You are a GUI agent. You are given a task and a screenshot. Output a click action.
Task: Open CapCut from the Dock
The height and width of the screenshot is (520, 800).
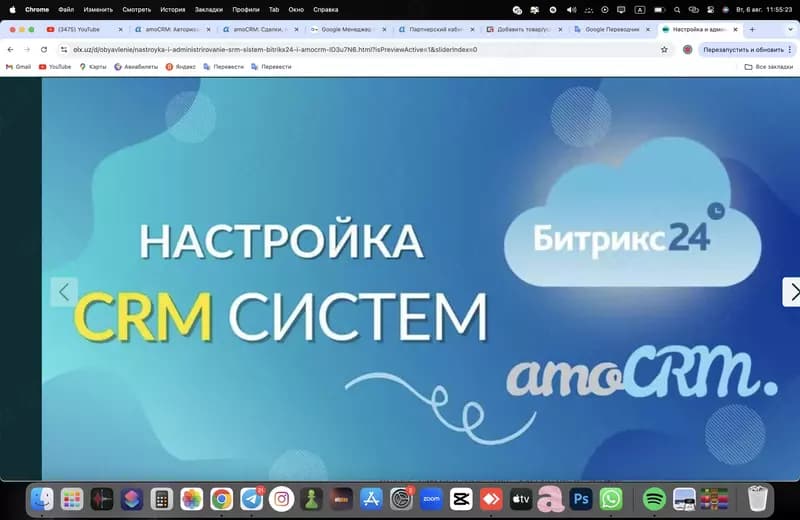pyautogui.click(x=461, y=499)
